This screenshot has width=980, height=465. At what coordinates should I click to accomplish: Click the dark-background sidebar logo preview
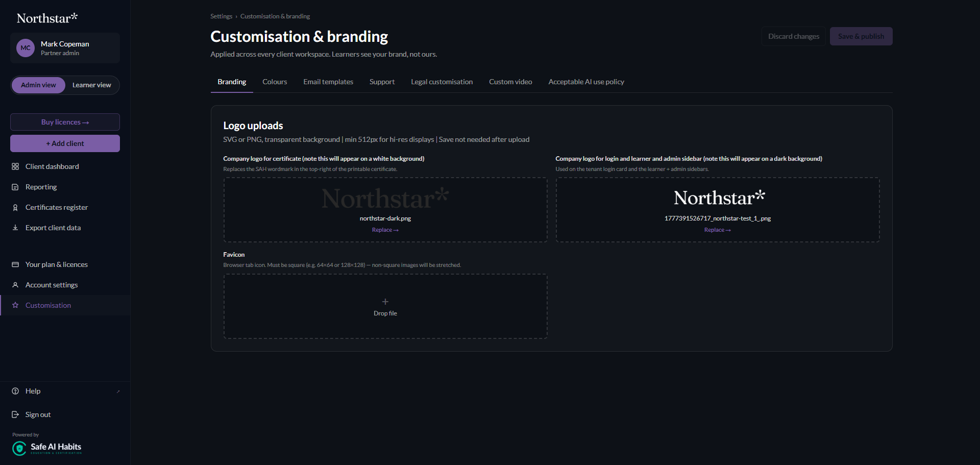click(719, 198)
